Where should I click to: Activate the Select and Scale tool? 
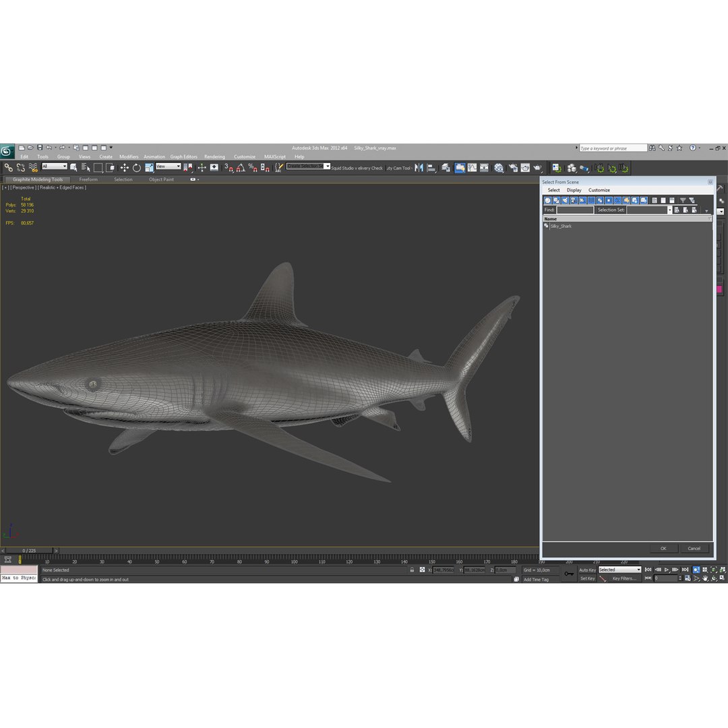pos(149,168)
